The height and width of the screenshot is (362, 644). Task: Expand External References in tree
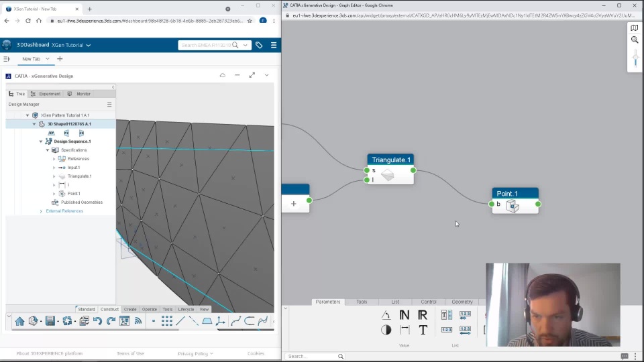[x=41, y=211]
